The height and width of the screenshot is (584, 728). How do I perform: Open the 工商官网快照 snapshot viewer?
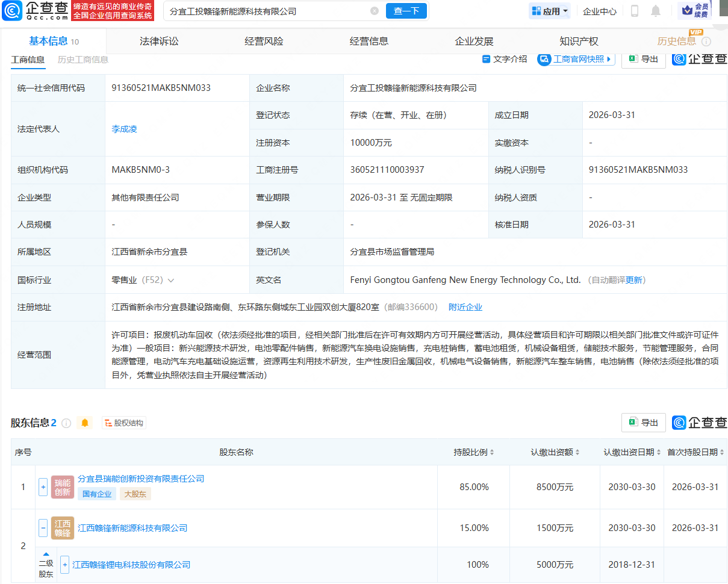point(574,60)
